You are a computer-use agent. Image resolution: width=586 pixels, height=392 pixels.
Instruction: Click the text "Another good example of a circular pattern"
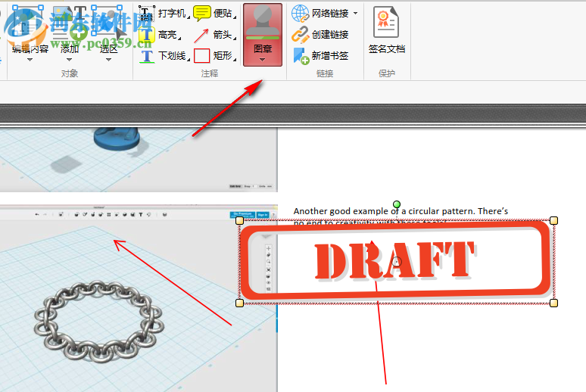(x=384, y=211)
